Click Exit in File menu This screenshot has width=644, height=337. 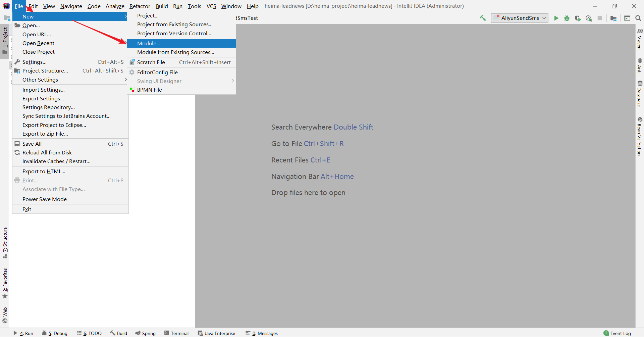pyautogui.click(x=70, y=209)
